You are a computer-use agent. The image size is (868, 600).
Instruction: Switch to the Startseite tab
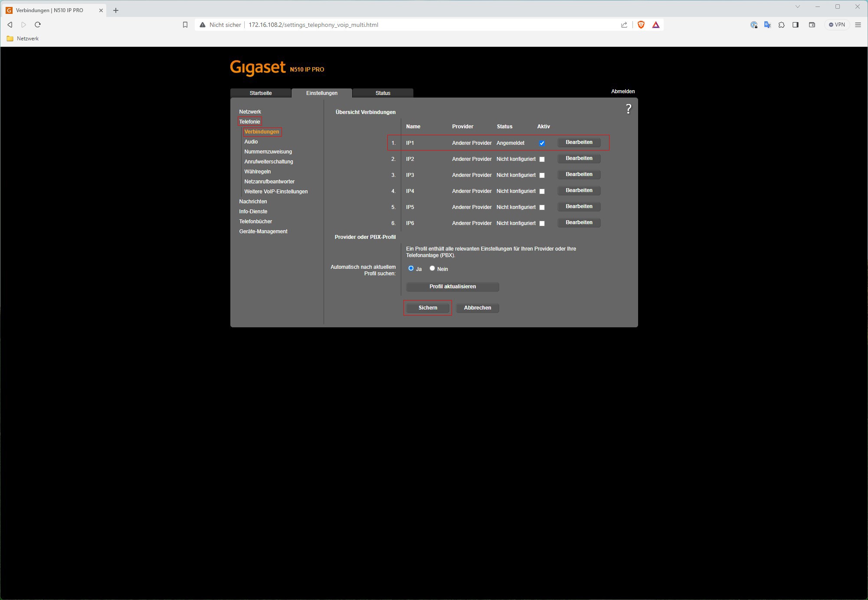coord(261,93)
